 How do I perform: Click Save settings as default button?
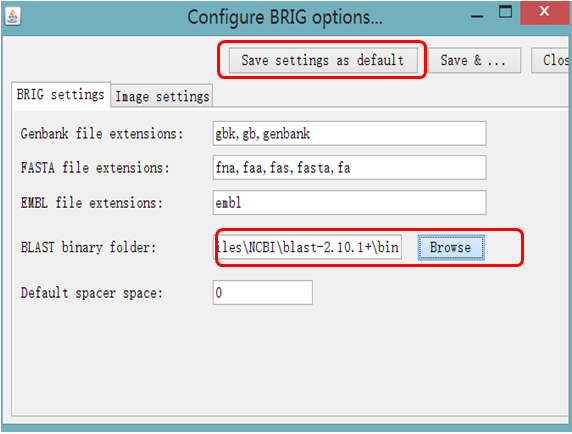tap(323, 60)
